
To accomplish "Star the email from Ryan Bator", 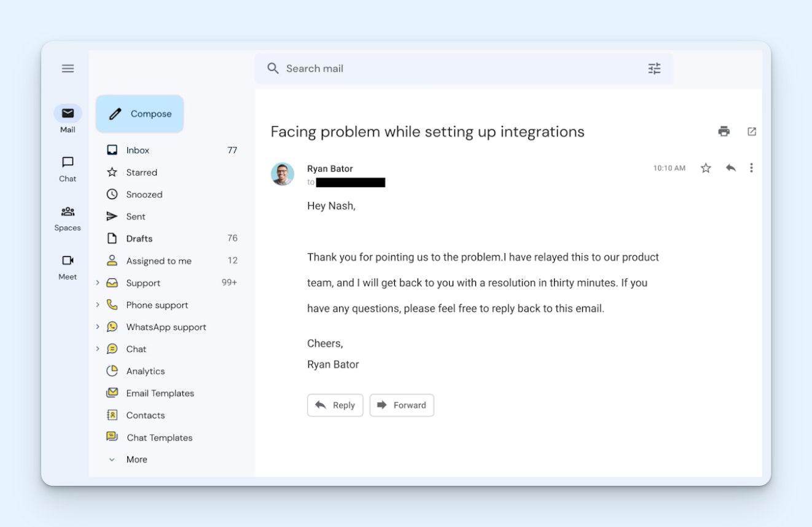I will 706,168.
